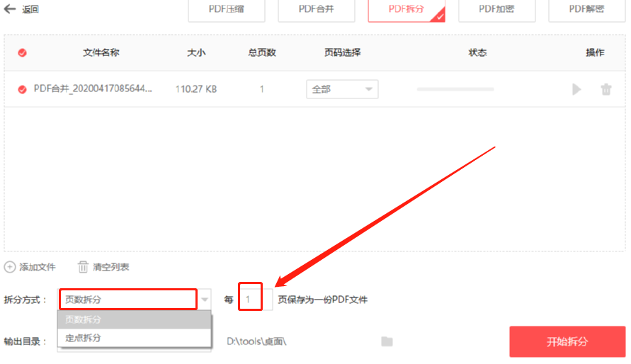
Task: Click the output path D:\tools\桌面\
Action: 256,341
